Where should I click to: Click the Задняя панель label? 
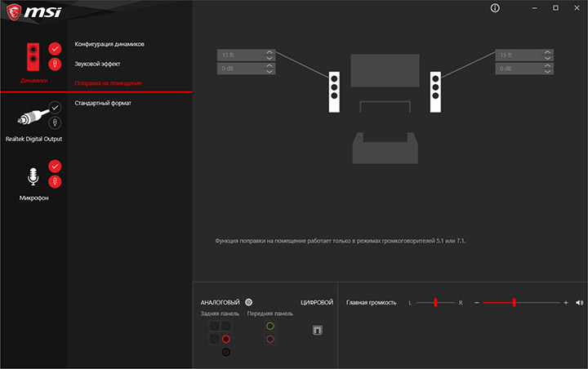(220, 313)
